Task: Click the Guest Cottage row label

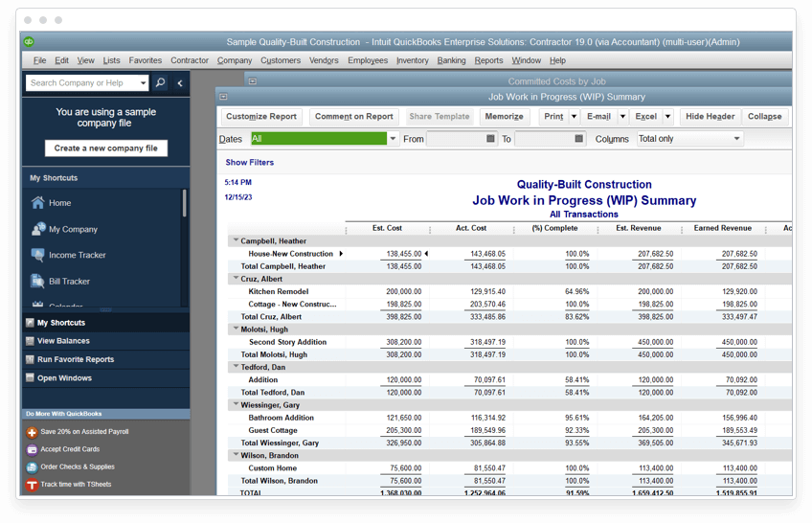Action: tap(272, 430)
